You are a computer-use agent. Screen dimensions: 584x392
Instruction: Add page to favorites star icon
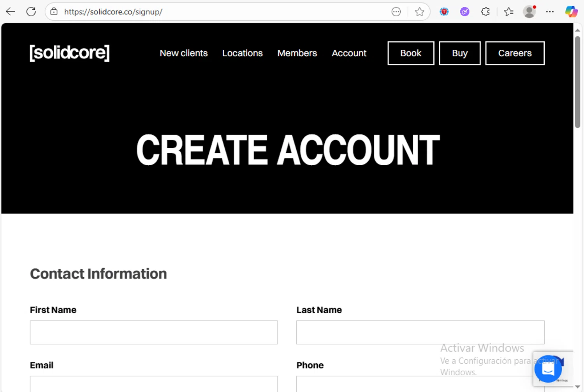[x=419, y=12]
